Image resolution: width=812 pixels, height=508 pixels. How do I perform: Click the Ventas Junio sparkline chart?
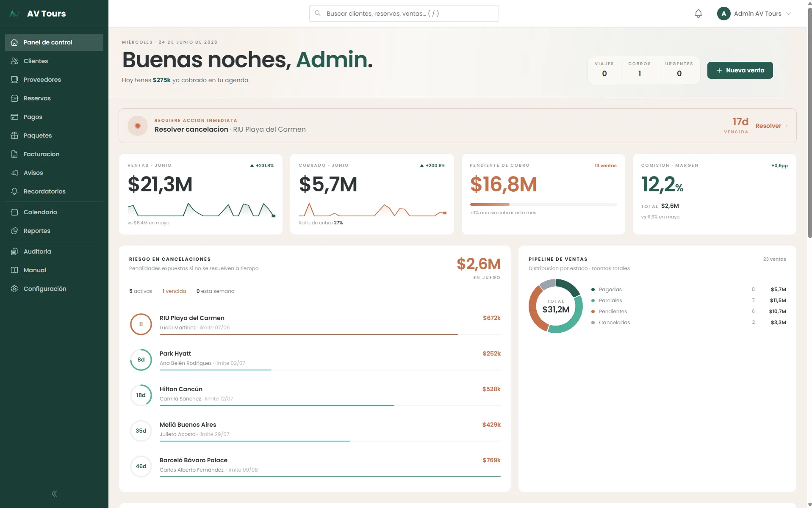pyautogui.click(x=202, y=210)
